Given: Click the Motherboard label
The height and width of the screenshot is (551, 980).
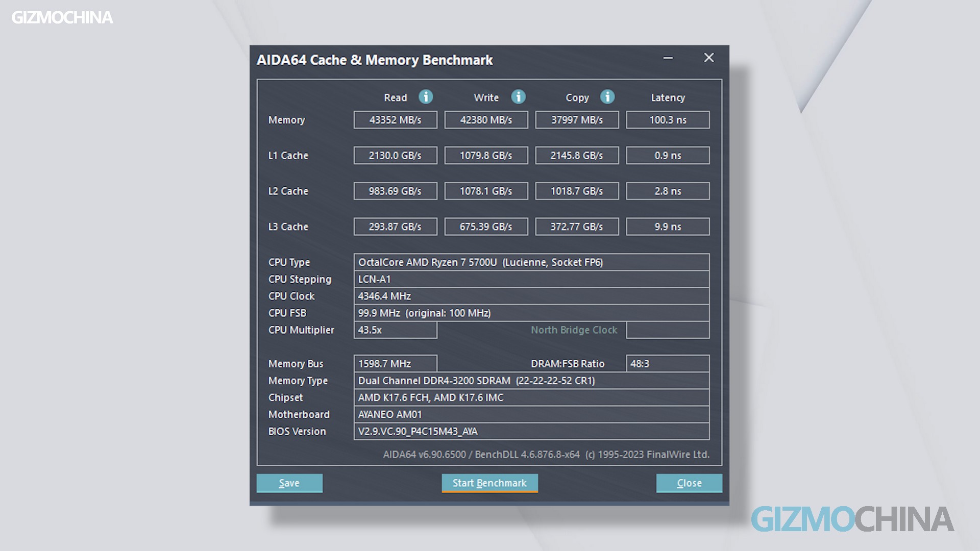Looking at the screenshot, I should [x=299, y=414].
